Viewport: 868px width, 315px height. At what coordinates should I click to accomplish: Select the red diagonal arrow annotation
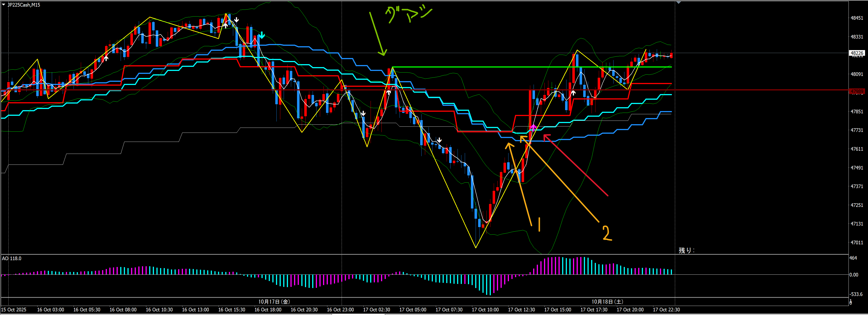575,165
